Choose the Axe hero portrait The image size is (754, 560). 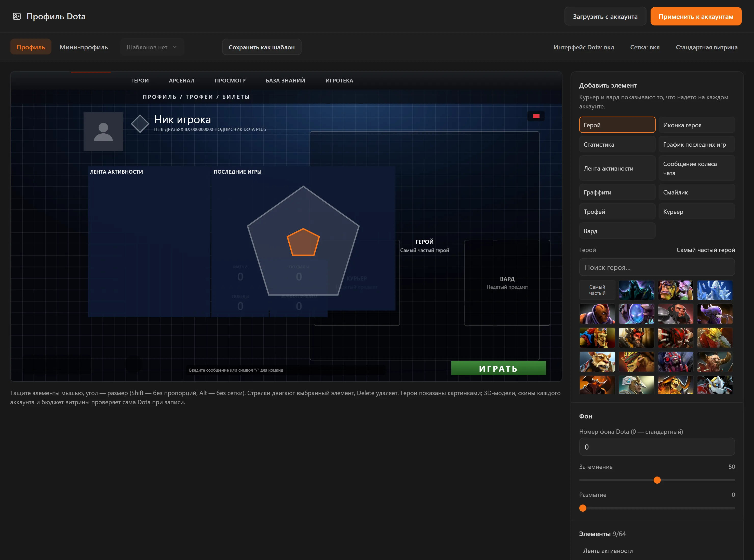pyautogui.click(x=676, y=314)
